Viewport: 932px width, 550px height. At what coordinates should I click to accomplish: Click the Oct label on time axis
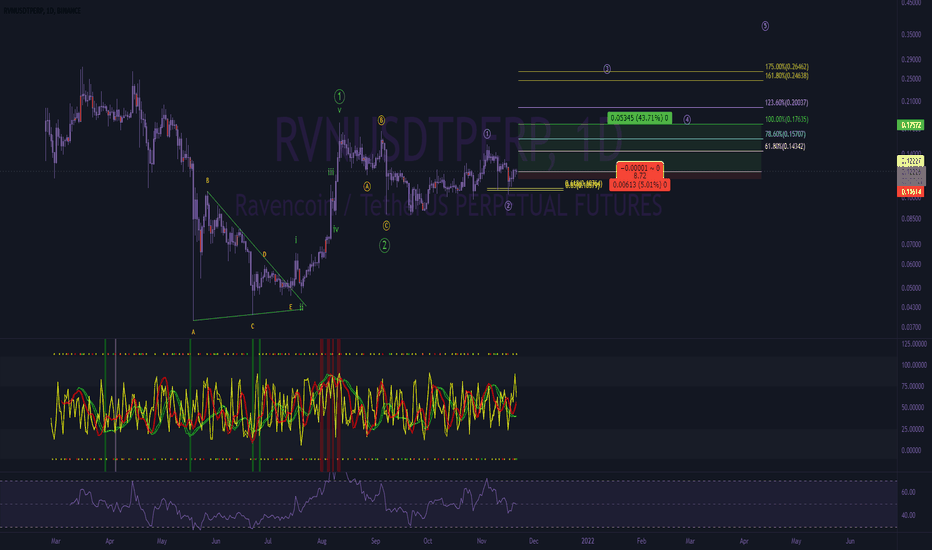pyautogui.click(x=427, y=541)
